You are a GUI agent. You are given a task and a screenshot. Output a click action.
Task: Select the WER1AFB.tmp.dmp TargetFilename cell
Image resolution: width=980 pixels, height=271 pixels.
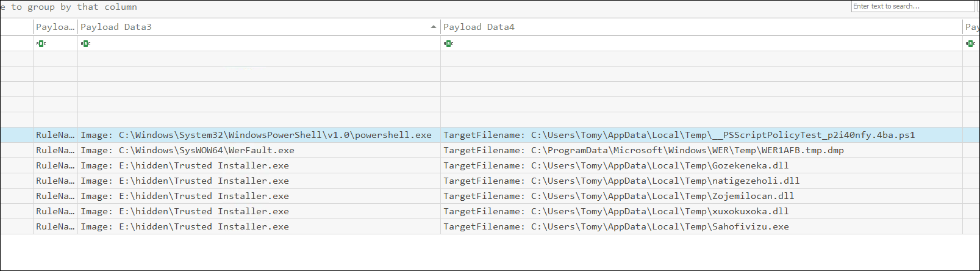[701, 150]
